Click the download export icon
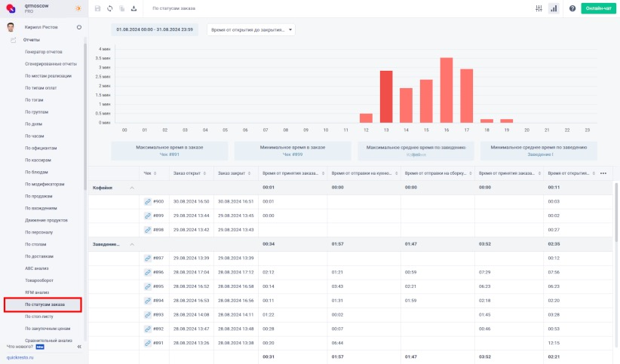The height and width of the screenshot is (364, 620). point(134,8)
